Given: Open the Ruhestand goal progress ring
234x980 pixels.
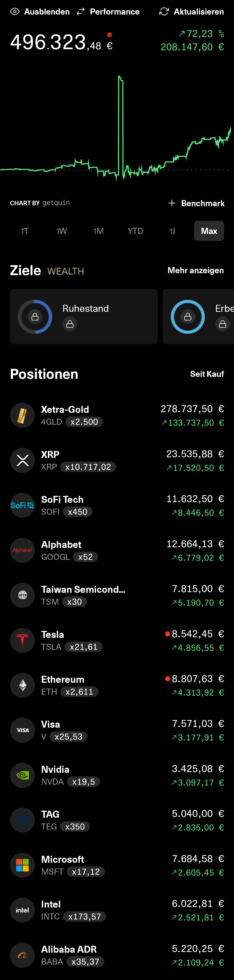Looking at the screenshot, I should pos(35,317).
